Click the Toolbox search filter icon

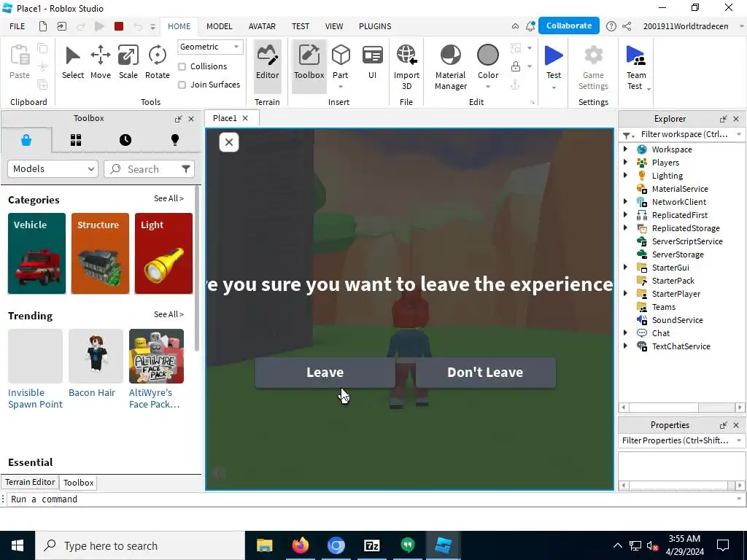(186, 168)
